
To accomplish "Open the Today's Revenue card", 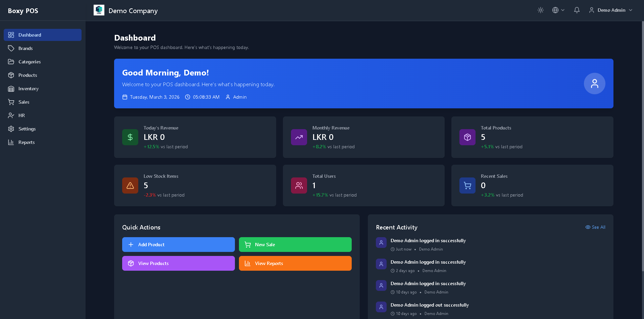I will 195,137.
